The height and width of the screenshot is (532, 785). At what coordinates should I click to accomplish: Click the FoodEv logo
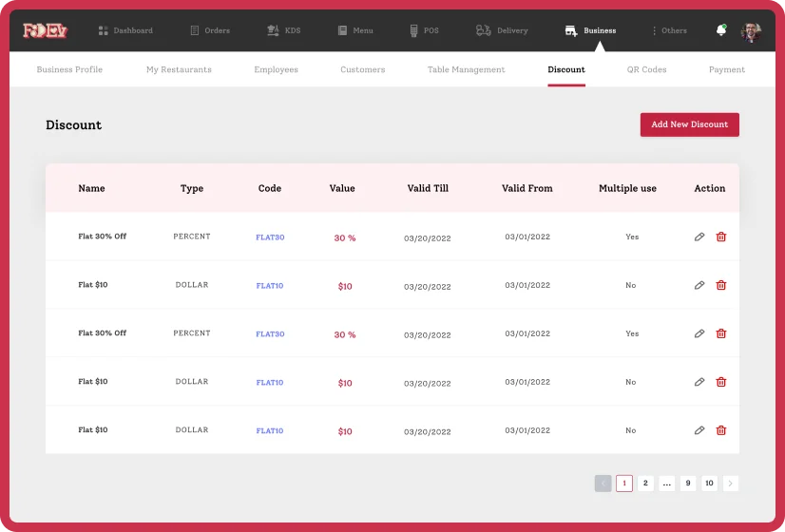tap(45, 30)
